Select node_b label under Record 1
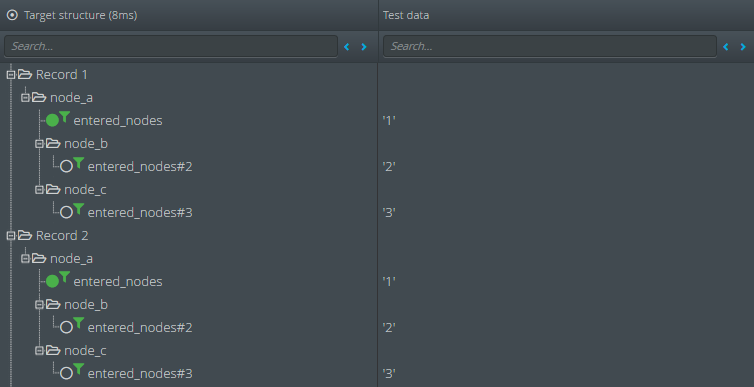Image resolution: width=754 pixels, height=387 pixels. (86, 144)
